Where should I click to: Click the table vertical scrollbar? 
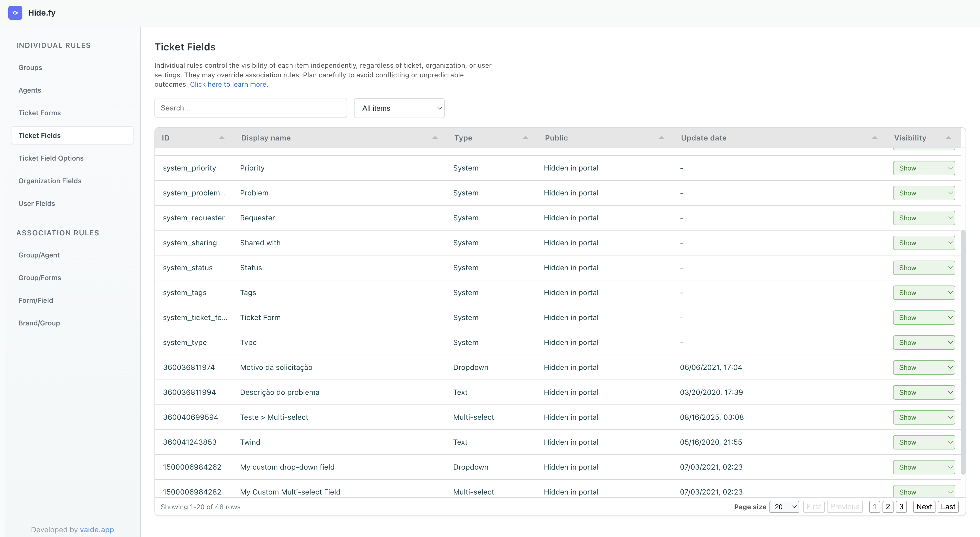point(963,352)
